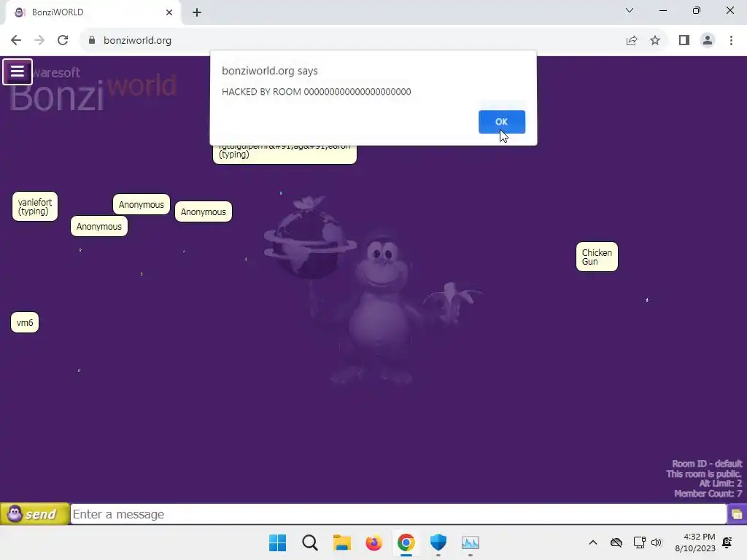Click the browser forward arrow
Viewport: 747px width, 560px height.
[39, 41]
